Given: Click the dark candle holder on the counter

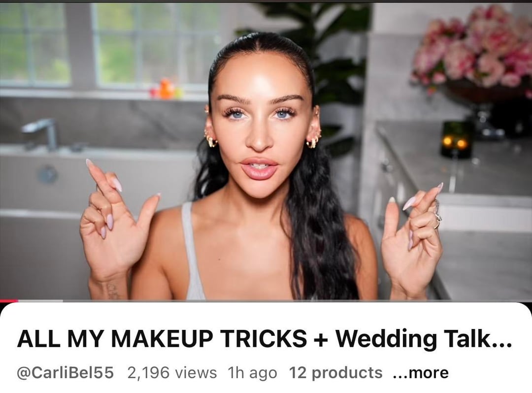Looking at the screenshot, I should tap(456, 139).
